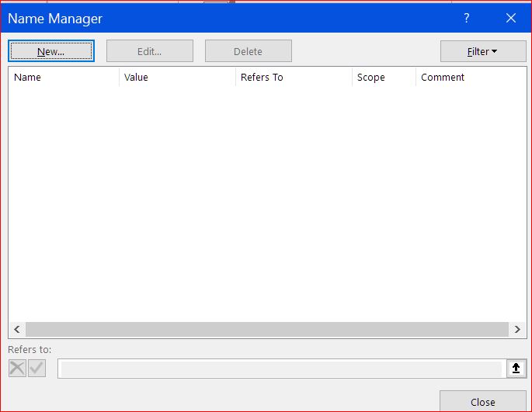This screenshot has width=532, height=412.
Task: Click the horizontal scrollbar track
Action: click(x=267, y=329)
